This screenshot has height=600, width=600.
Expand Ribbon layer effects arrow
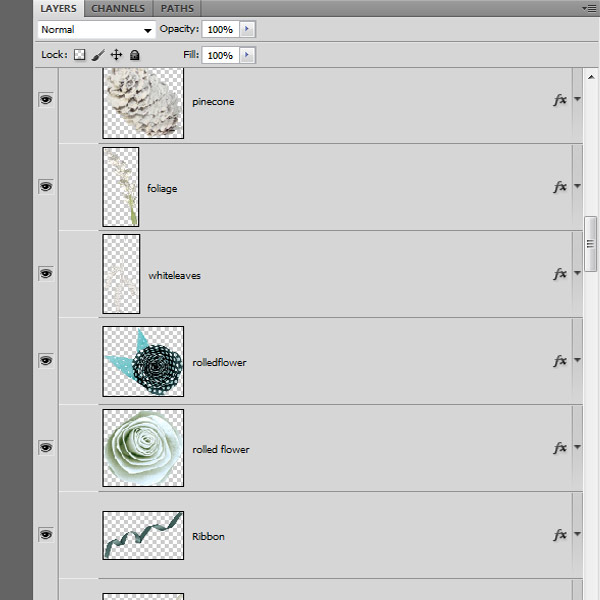[x=577, y=534]
